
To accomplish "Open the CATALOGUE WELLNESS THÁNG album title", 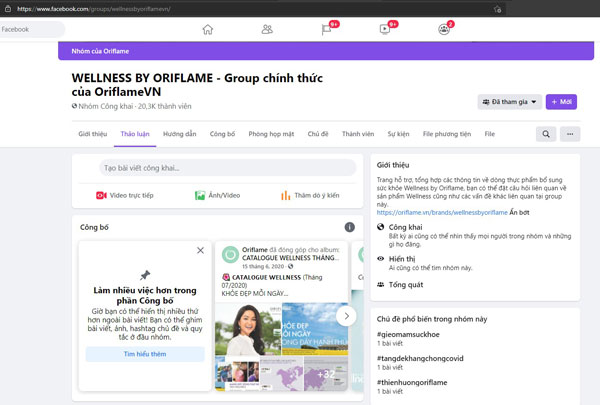I will 290,258.
